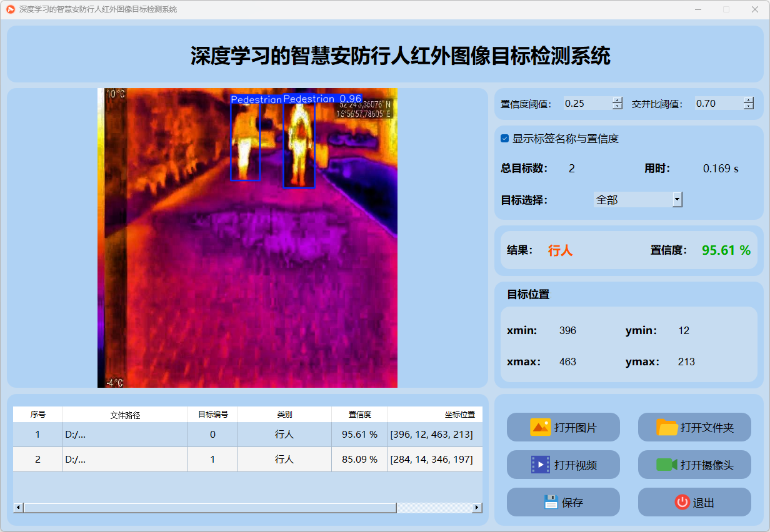The height and width of the screenshot is (532, 770).
Task: Click the camera icon for 打开摄像头
Action: coord(667,465)
